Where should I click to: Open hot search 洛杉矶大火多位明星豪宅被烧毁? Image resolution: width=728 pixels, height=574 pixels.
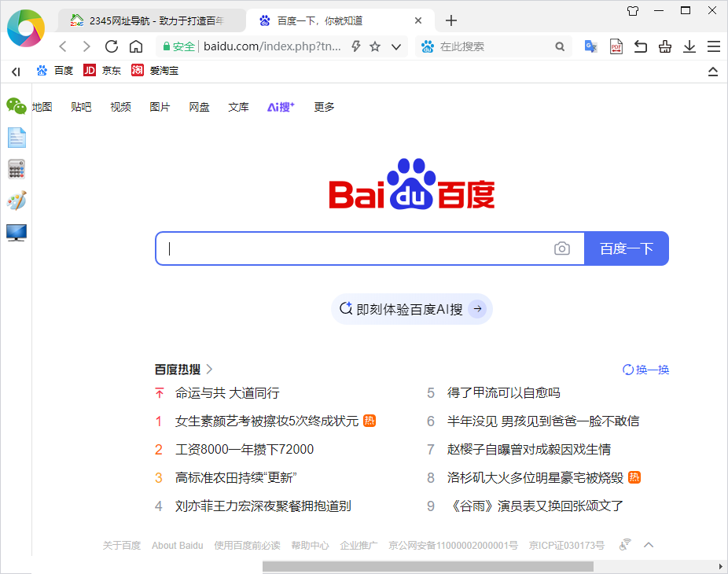click(x=535, y=477)
